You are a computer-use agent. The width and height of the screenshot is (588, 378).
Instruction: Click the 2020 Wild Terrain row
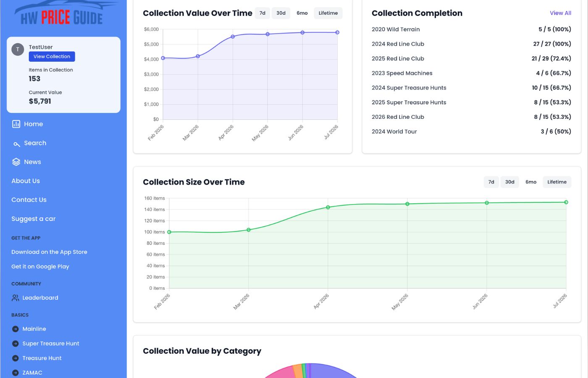(471, 29)
